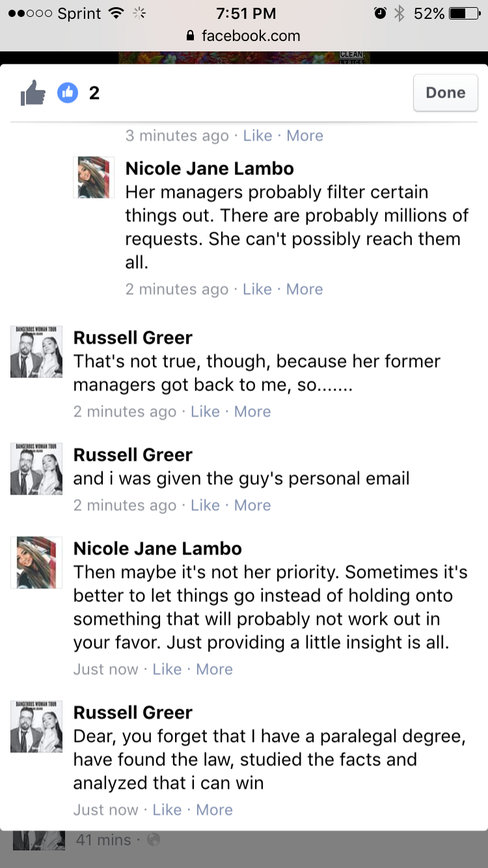
Task: Tap the facebook.com address bar
Action: click(x=244, y=36)
